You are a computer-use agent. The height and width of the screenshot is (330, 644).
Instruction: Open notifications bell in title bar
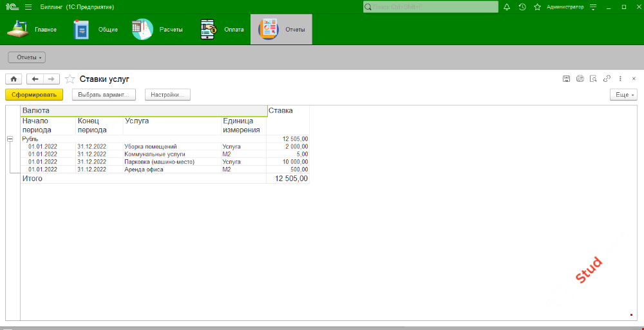click(x=506, y=6)
